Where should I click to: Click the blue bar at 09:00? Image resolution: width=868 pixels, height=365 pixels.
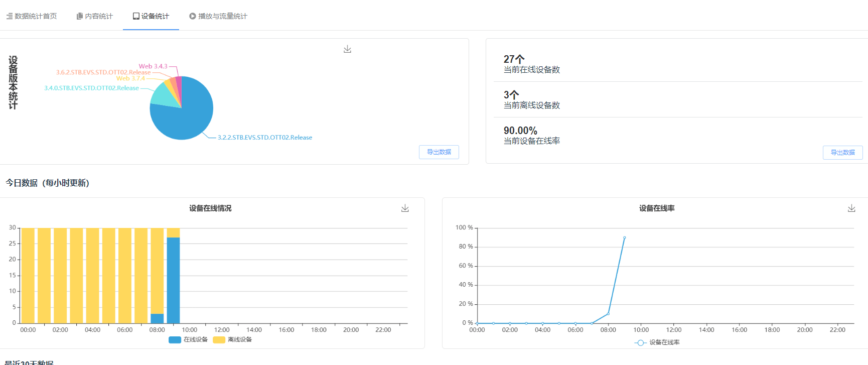pos(173,281)
